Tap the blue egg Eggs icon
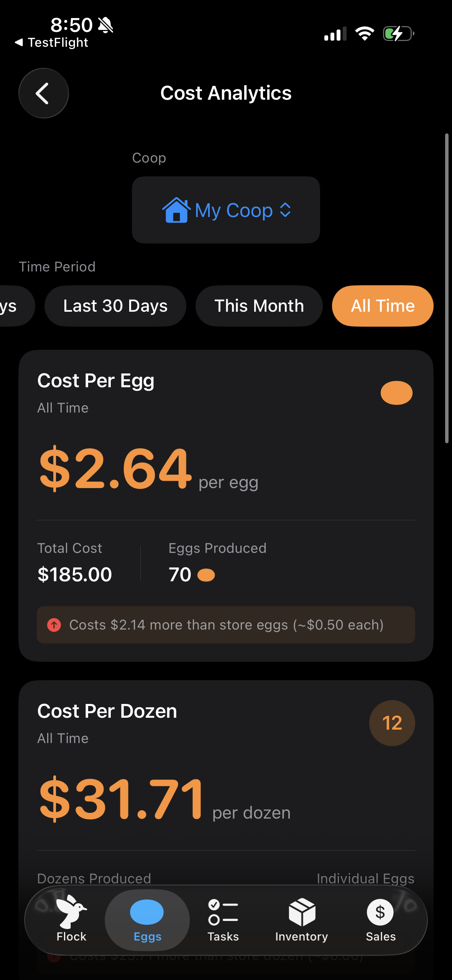452x980 pixels. (x=147, y=912)
